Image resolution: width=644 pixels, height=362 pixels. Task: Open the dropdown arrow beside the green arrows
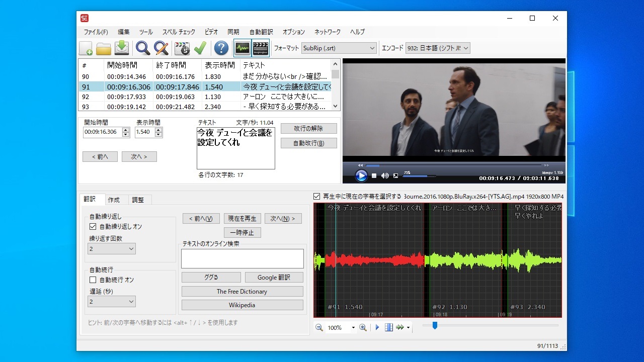[408, 328]
